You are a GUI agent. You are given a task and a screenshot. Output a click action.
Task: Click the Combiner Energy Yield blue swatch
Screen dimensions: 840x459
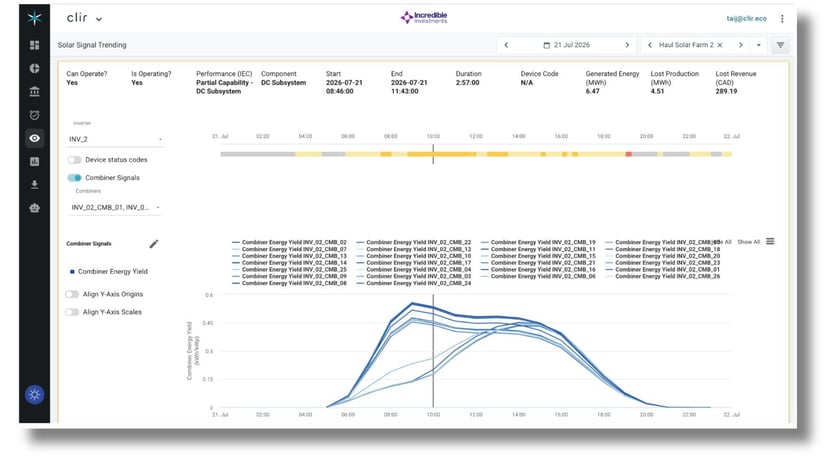pos(72,272)
